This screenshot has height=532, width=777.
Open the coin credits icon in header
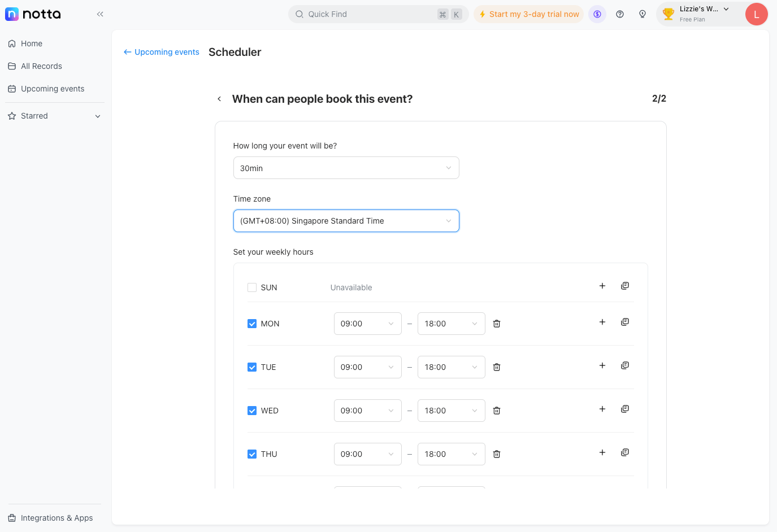[597, 14]
